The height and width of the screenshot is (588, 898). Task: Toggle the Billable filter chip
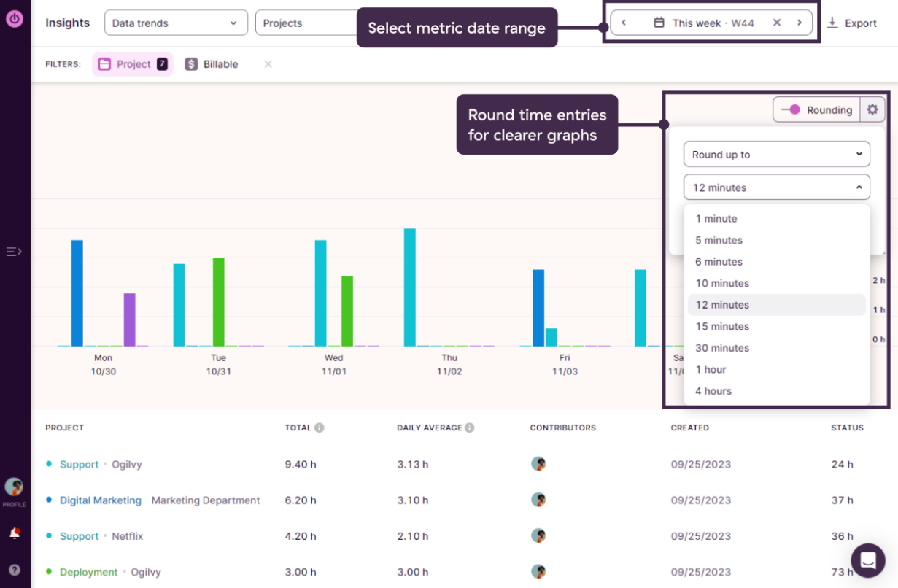pyautogui.click(x=211, y=64)
